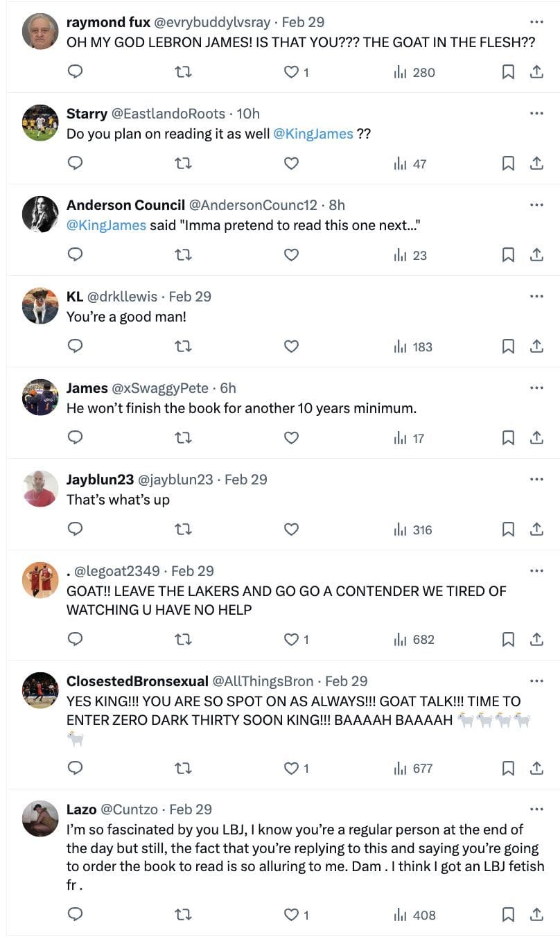Retweet Starry's reply about reading it

pos(184,164)
